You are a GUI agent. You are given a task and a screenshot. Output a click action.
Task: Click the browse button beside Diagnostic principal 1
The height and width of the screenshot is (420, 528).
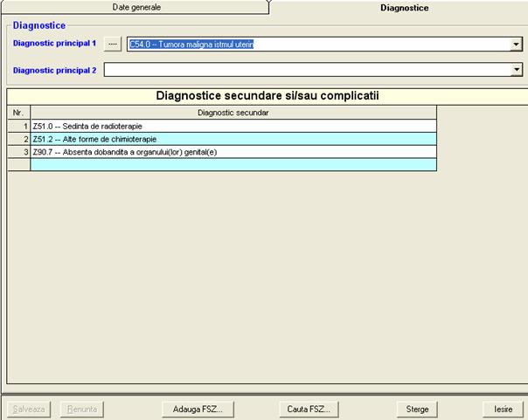point(113,44)
